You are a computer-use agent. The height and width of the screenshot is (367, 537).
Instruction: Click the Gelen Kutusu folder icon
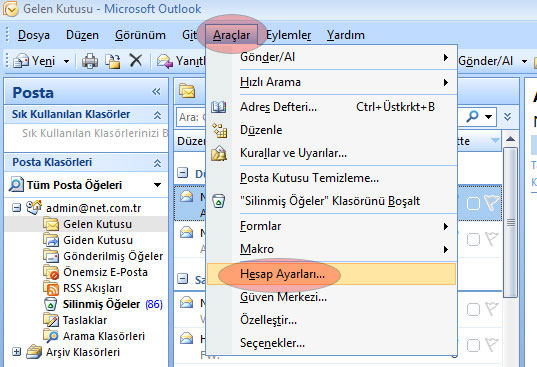[51, 224]
